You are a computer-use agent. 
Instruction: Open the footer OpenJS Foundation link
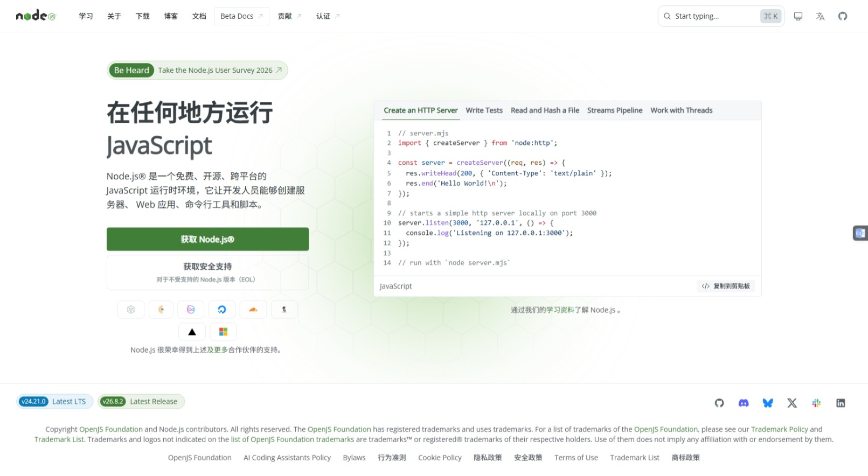pos(200,458)
